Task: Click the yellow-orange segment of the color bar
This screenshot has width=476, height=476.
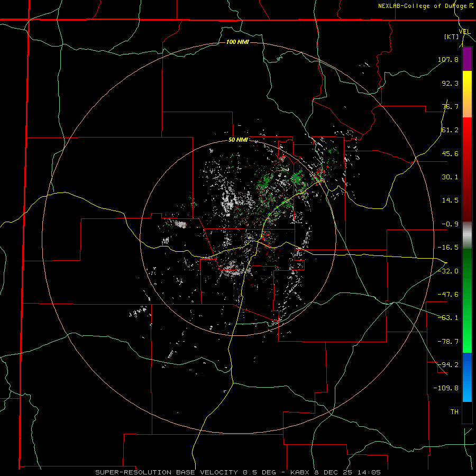Action: pos(467,94)
